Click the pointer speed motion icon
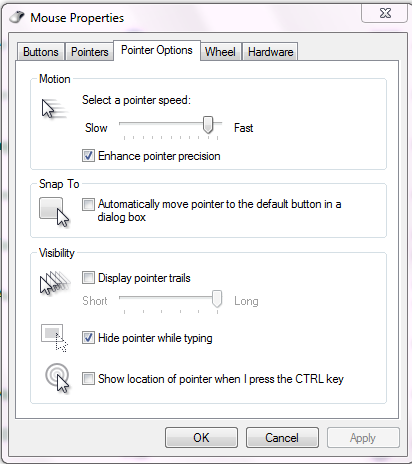 pos(54,108)
